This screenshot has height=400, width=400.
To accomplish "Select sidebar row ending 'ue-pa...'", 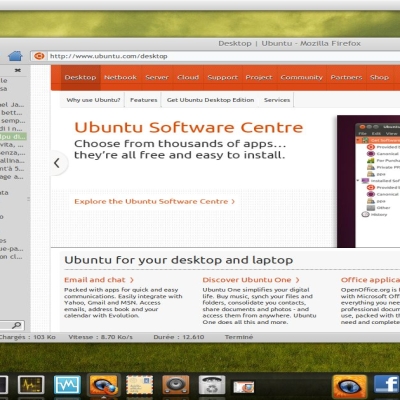I will click(x=12, y=249).
